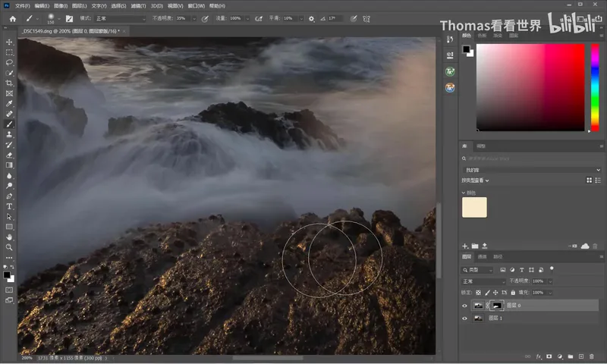Image resolution: width=607 pixels, height=364 pixels.
Task: Click cloud sync icon in Libraries panel
Action: 585,246
